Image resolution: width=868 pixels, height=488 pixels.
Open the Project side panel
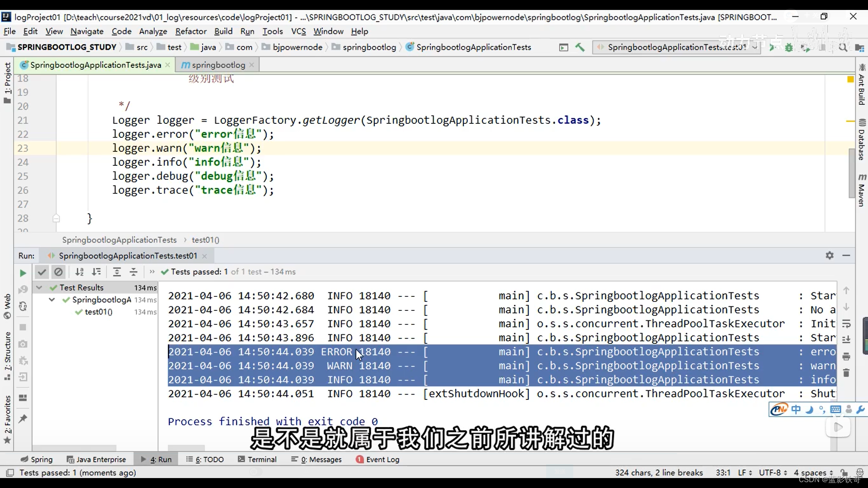(7, 83)
